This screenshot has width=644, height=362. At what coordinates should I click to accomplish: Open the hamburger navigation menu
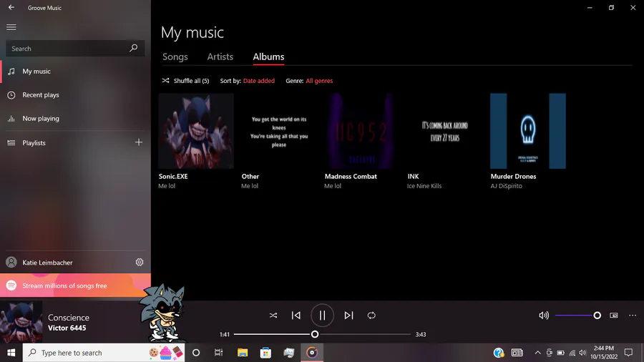(11, 27)
